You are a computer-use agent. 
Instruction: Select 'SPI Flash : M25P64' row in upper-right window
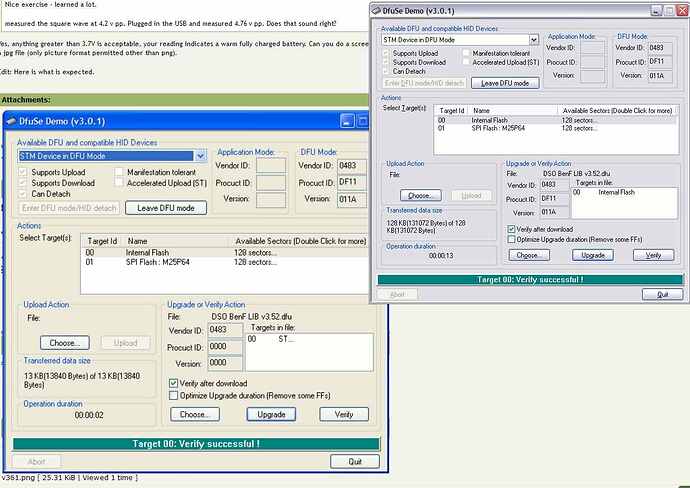[x=556, y=128]
